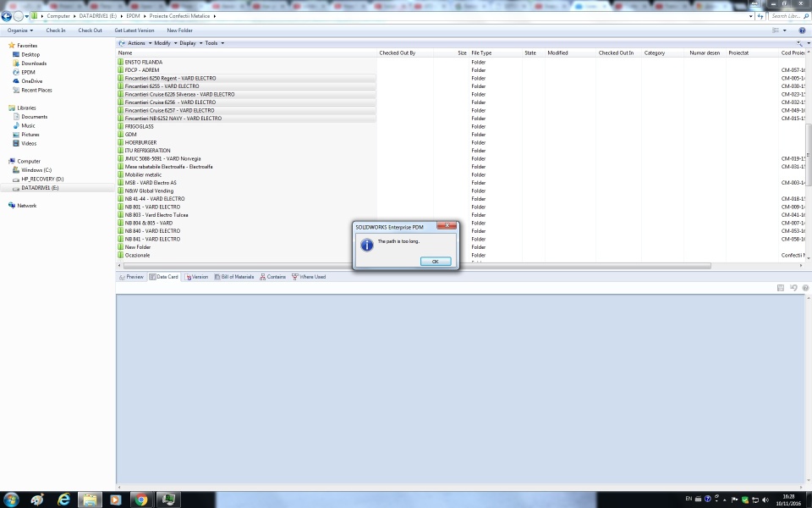Click the EPDM breadcrumb in address bar

pos(133,16)
